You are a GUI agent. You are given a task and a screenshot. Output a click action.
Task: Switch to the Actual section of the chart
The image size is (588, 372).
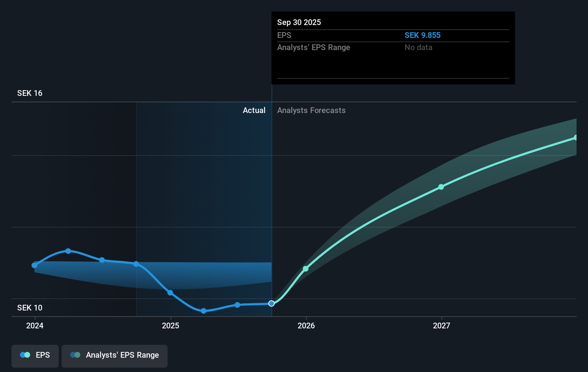(x=254, y=110)
